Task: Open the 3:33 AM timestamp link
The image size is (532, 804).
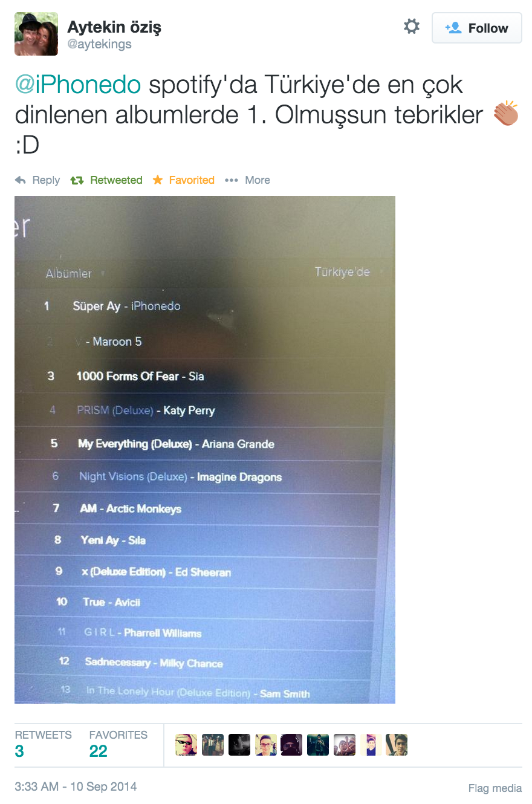Action: (76, 786)
